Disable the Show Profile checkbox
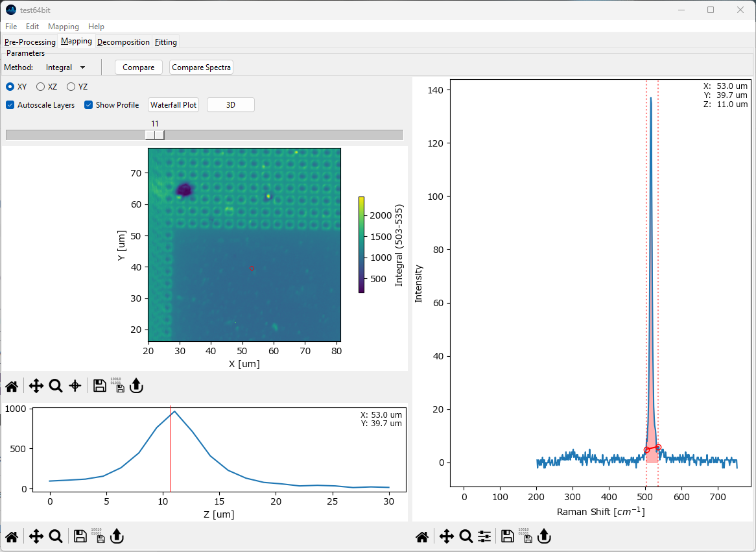The image size is (756, 552). pos(89,105)
